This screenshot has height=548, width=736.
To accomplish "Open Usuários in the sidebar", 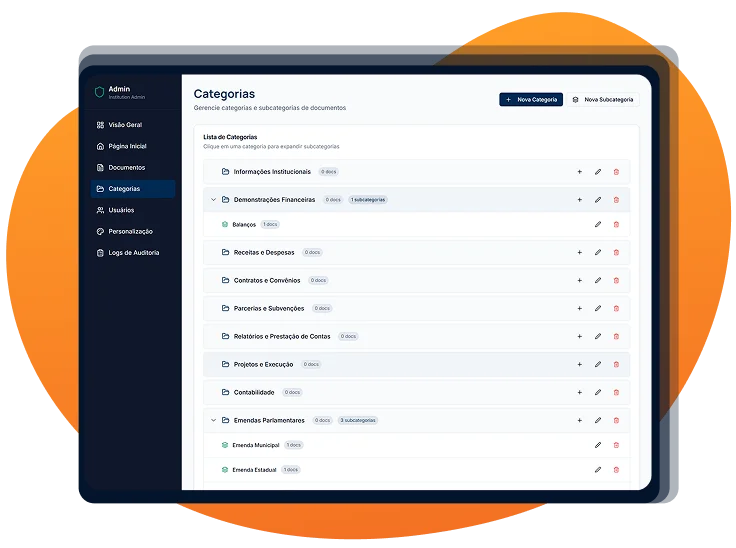I will tap(133, 210).
